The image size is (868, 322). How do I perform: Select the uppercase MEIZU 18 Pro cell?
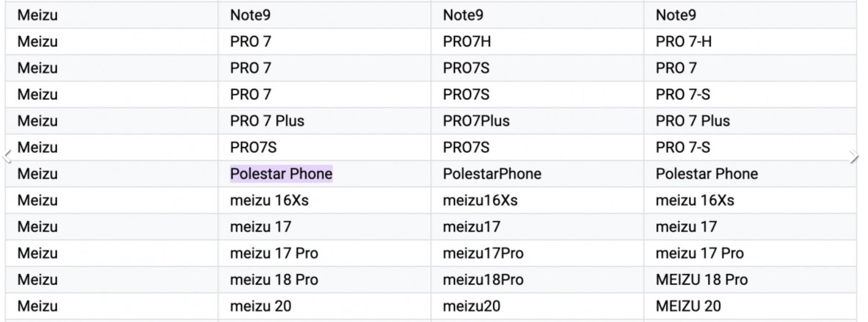tap(702, 280)
